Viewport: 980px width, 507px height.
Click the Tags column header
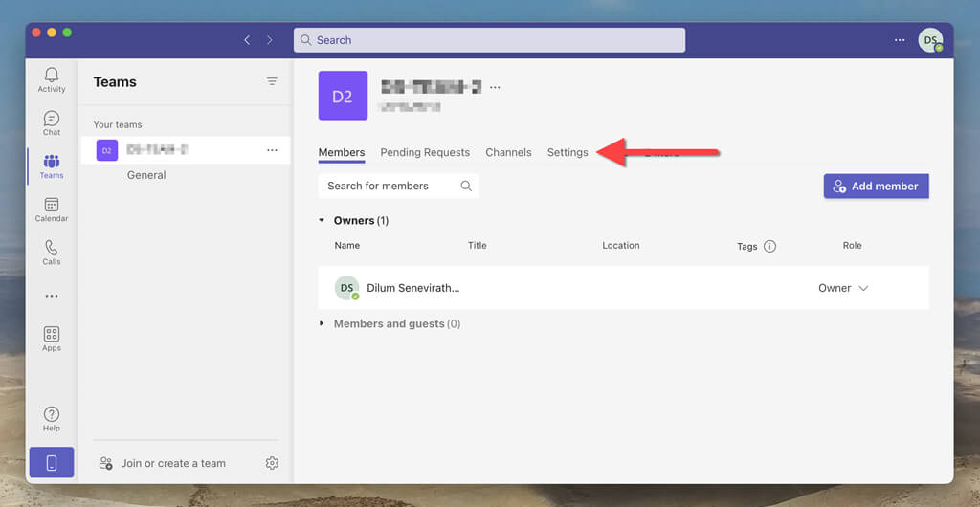746,246
